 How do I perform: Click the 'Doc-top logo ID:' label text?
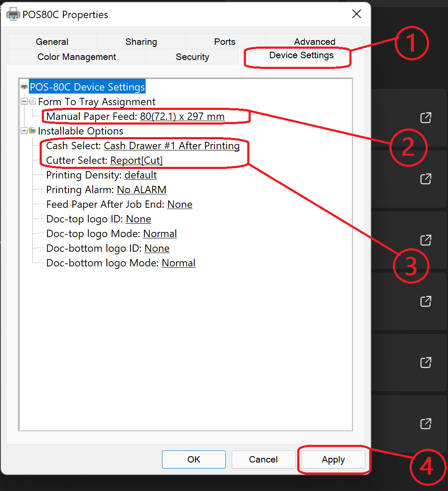pos(85,219)
